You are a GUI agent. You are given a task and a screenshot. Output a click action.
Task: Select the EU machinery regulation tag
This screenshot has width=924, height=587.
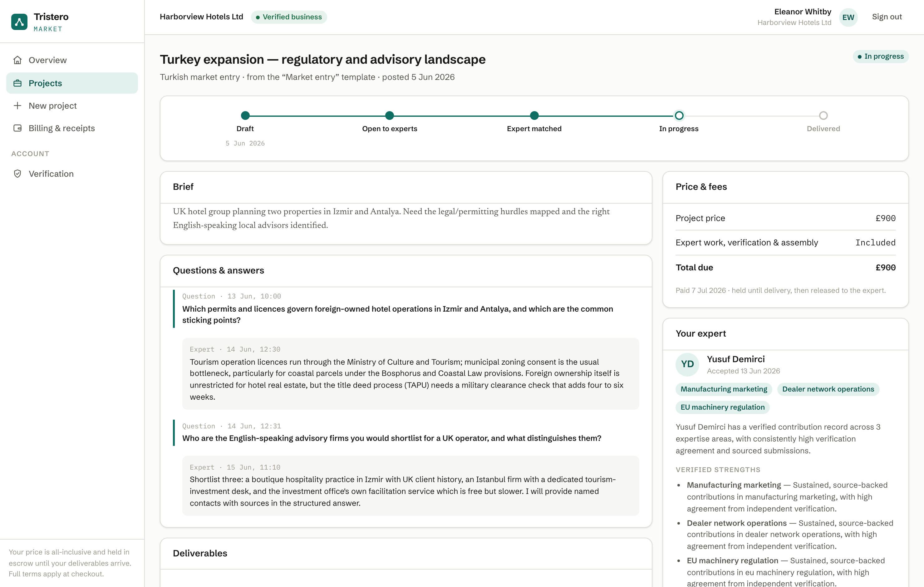[x=723, y=407]
